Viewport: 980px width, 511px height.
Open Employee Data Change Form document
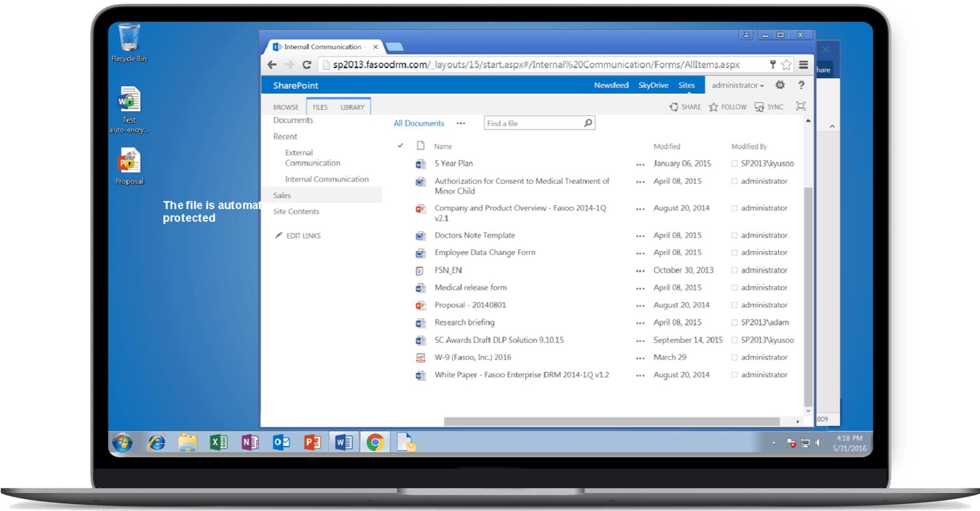(x=485, y=252)
